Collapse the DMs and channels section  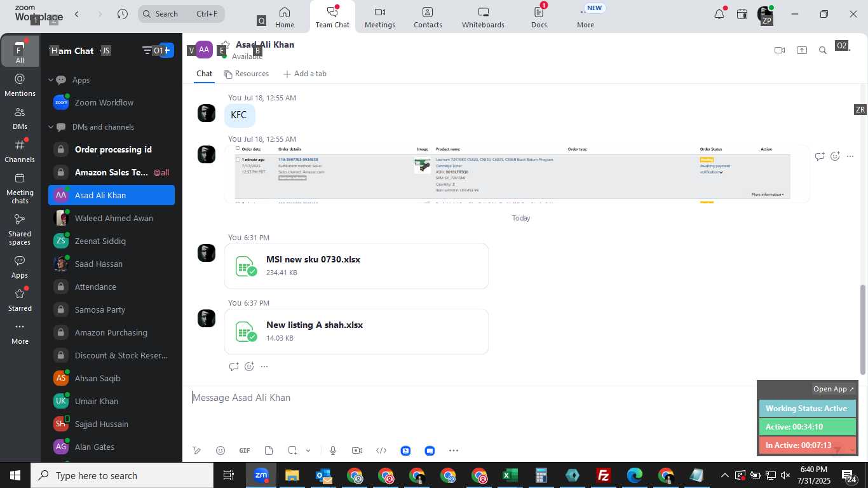coord(51,127)
